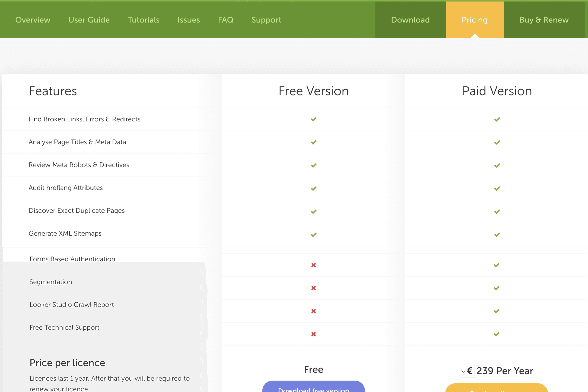Click Paid checkmark for Free Technical Support

click(x=497, y=334)
